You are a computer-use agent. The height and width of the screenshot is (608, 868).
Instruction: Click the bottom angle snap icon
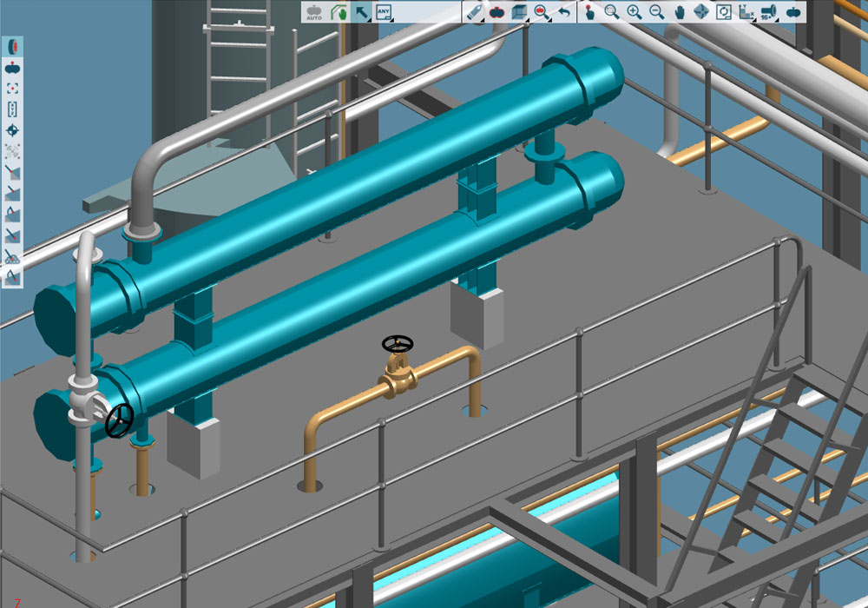(x=12, y=276)
